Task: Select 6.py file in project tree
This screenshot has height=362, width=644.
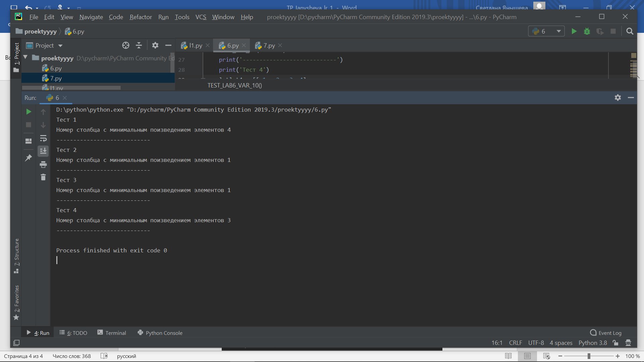Action: pyautogui.click(x=56, y=68)
